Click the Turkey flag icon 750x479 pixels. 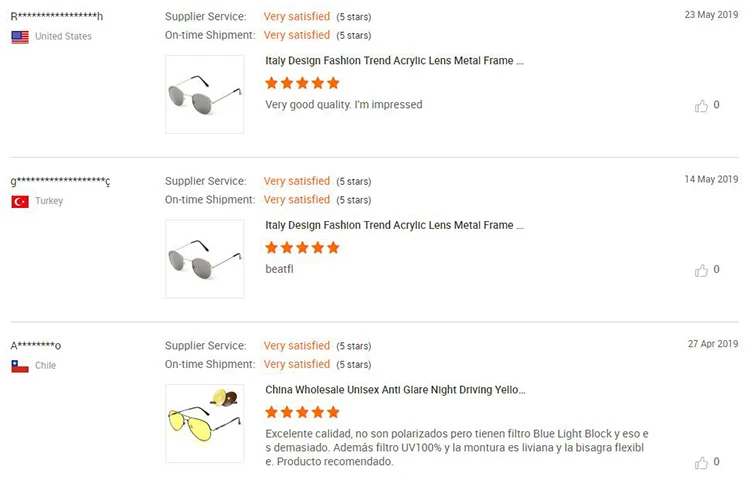click(x=20, y=201)
